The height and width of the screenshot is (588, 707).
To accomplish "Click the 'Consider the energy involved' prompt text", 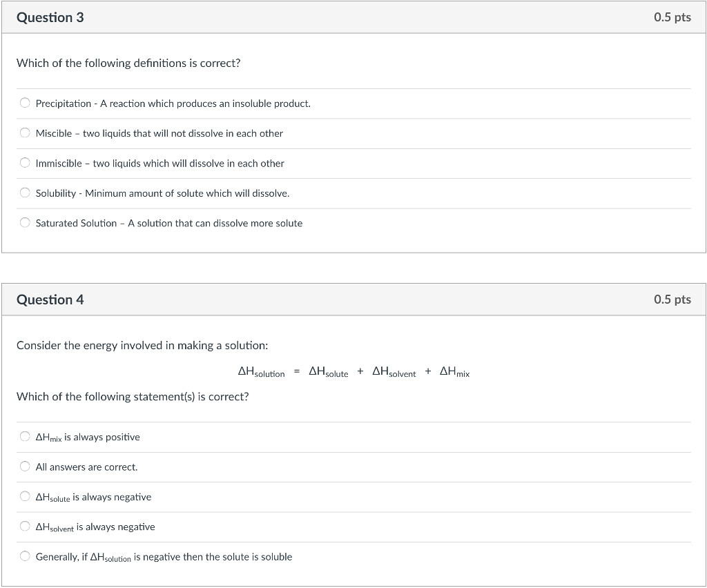I will (142, 345).
